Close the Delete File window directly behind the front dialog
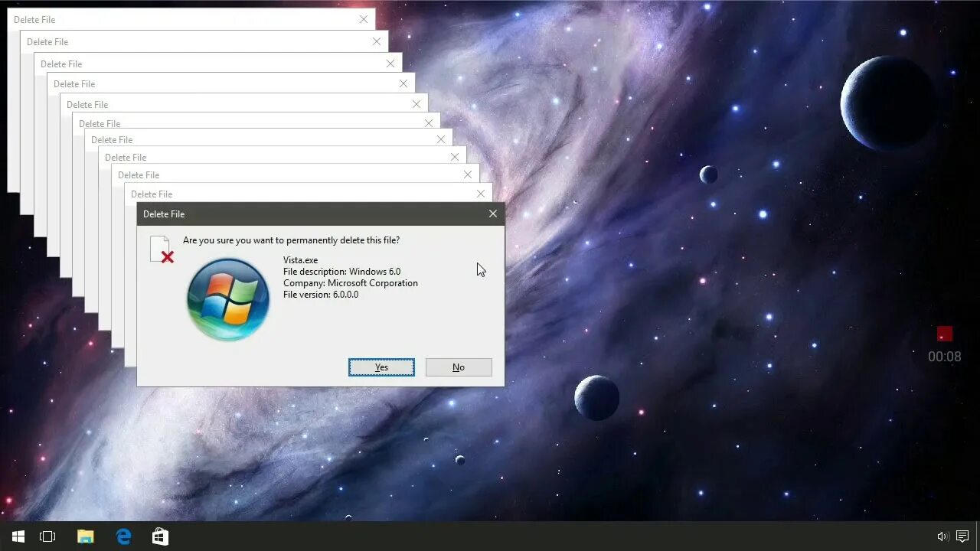The image size is (980, 551). (481, 194)
